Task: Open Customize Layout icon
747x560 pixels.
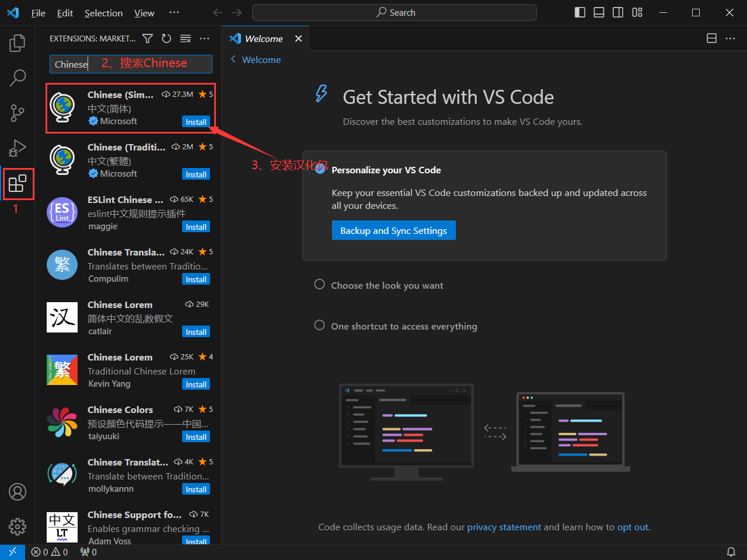Action: [x=637, y=12]
